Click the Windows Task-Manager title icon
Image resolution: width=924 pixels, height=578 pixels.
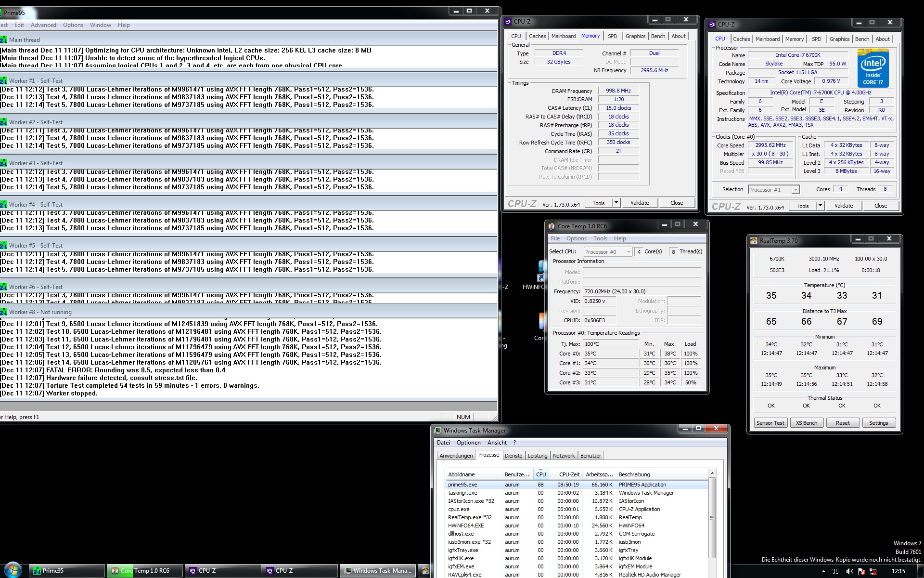[x=437, y=431]
